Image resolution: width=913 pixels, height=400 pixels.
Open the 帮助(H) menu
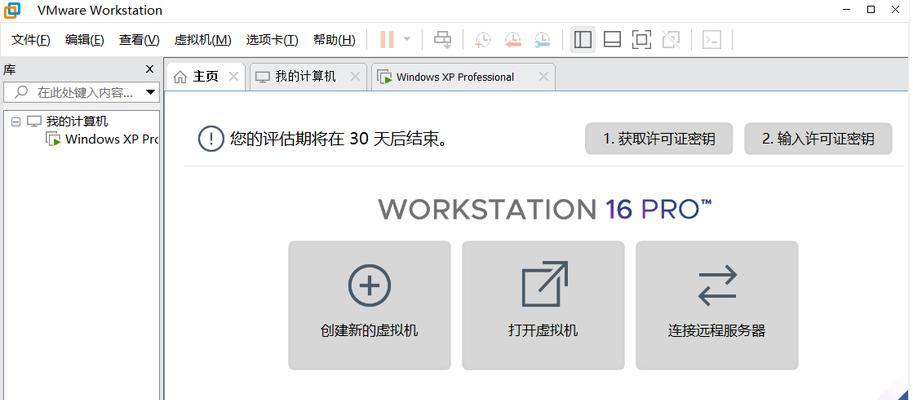[334, 40]
